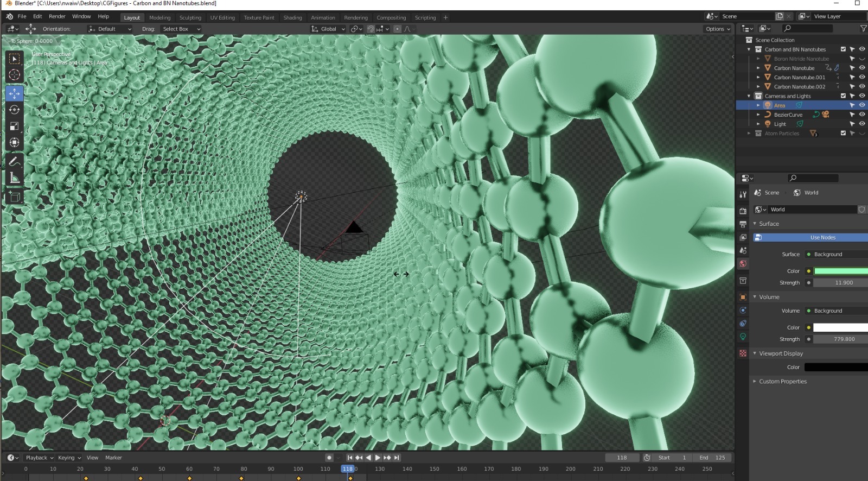The width and height of the screenshot is (868, 481).
Task: Uncheck the Carbon and BN Nanotubes collection
Action: click(843, 49)
